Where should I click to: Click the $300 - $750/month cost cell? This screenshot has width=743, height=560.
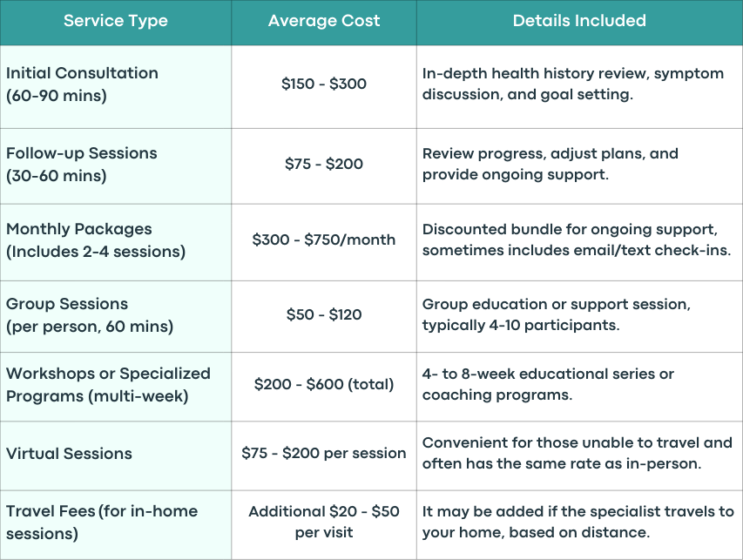324,240
